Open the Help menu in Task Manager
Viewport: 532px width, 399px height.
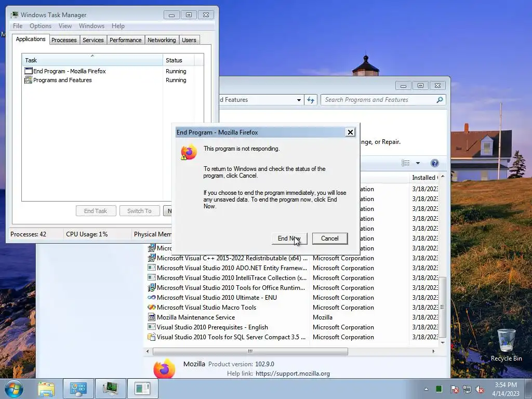(x=118, y=26)
